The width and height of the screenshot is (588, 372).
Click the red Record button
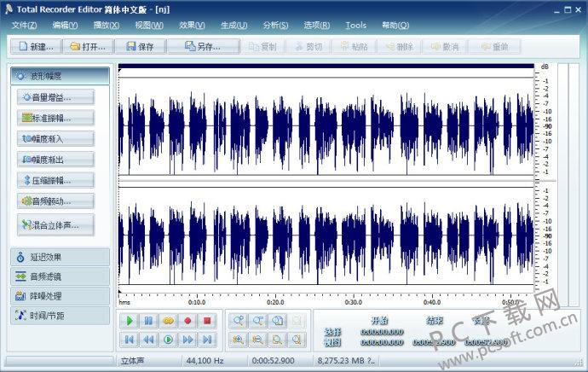(187, 321)
